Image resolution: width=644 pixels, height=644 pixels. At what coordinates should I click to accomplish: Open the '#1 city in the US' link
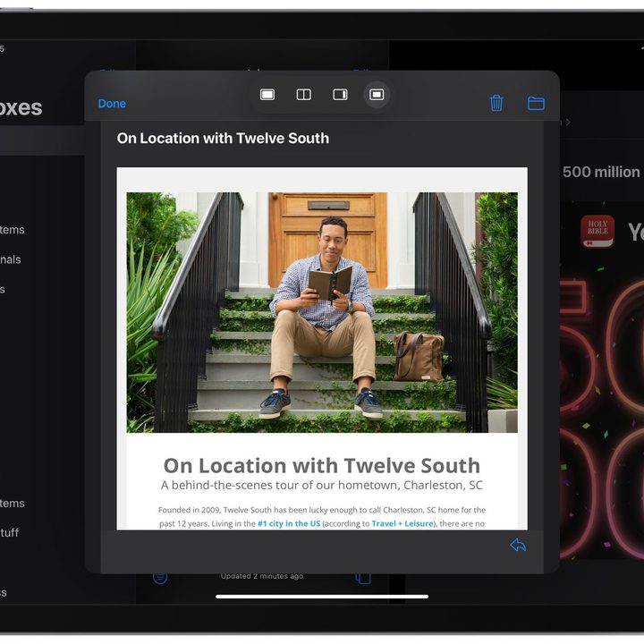(x=289, y=523)
